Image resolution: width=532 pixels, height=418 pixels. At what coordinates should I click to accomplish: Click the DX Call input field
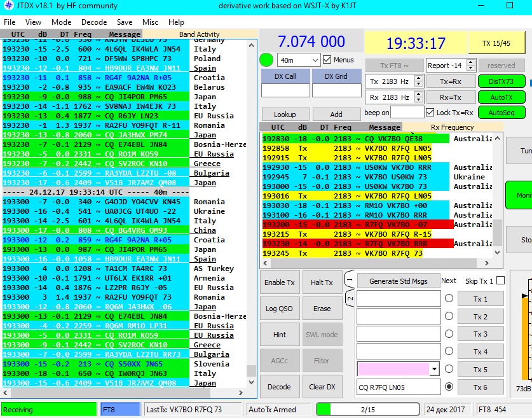[285, 91]
